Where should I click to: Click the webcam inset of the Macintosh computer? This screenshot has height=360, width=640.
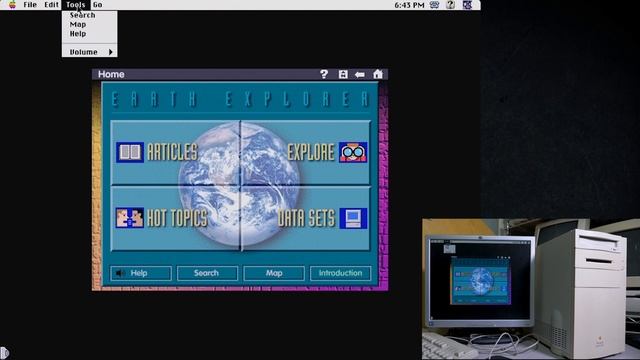tap(531, 289)
